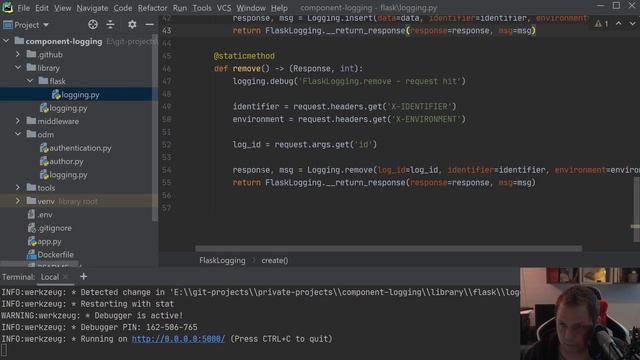Screen dimensions: 640x360
Task: Click the editor horizontal scrollbar
Action: [389, 248]
